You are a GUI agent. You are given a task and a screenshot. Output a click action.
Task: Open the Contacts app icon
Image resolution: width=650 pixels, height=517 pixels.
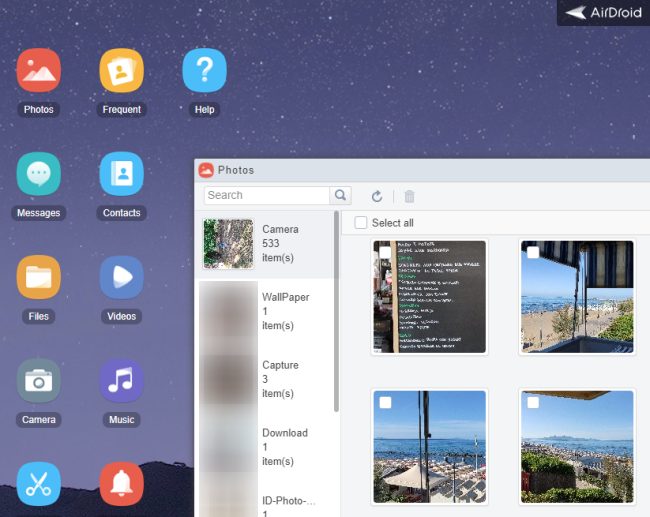121,174
